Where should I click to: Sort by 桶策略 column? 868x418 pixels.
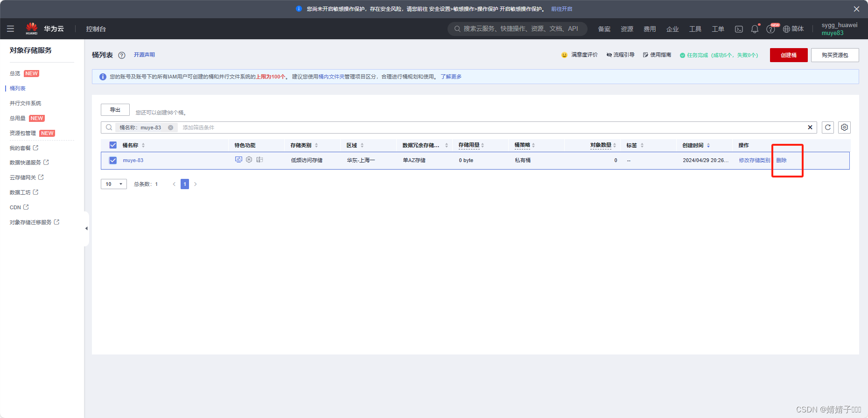click(533, 145)
